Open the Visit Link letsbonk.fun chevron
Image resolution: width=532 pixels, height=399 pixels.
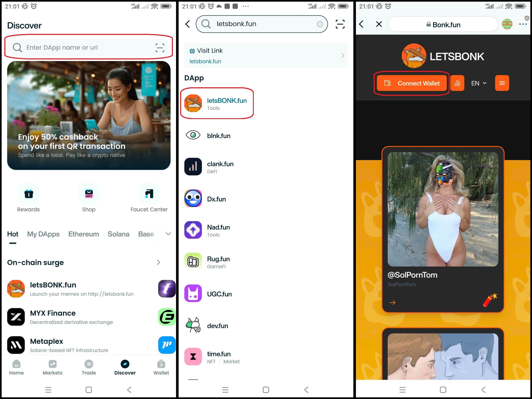343,55
